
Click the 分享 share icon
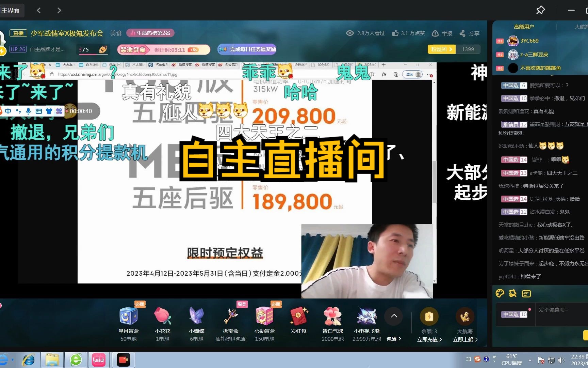coord(462,33)
